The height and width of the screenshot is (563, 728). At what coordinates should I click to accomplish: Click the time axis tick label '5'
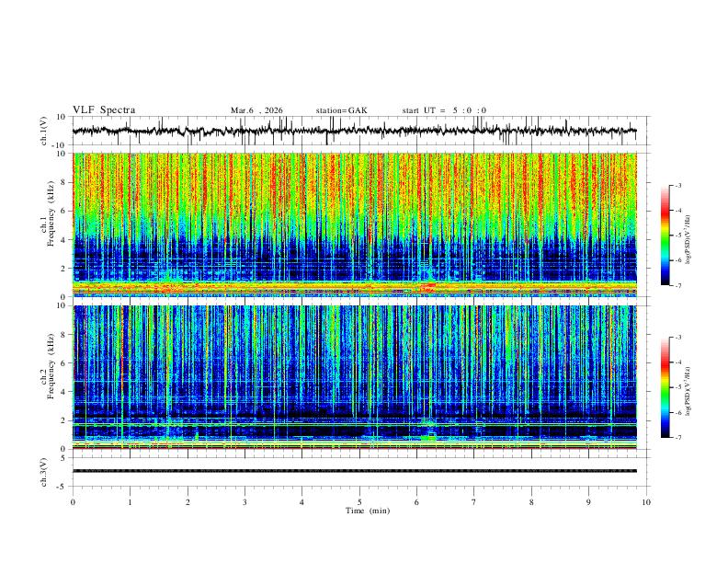(x=359, y=502)
